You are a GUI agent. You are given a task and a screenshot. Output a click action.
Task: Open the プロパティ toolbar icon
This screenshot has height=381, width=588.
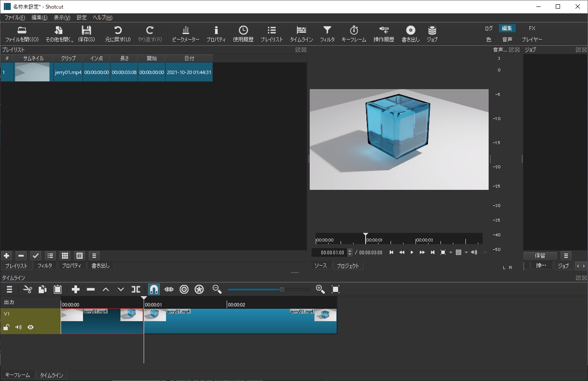click(x=216, y=34)
